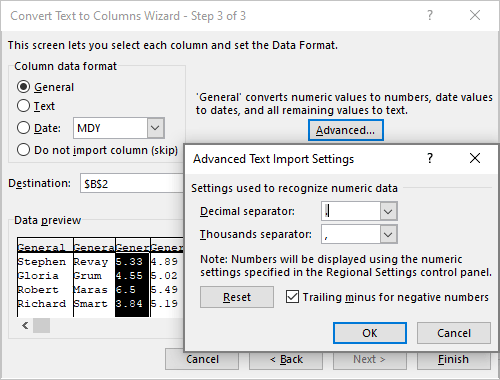Click the Data preview horizontal scrollbar thumb

click(41, 325)
